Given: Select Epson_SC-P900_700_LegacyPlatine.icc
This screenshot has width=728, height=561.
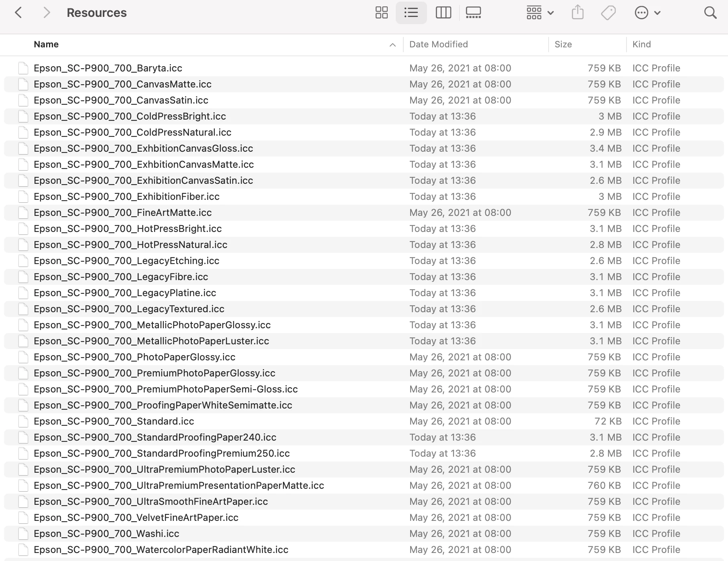Looking at the screenshot, I should tap(364, 293).
